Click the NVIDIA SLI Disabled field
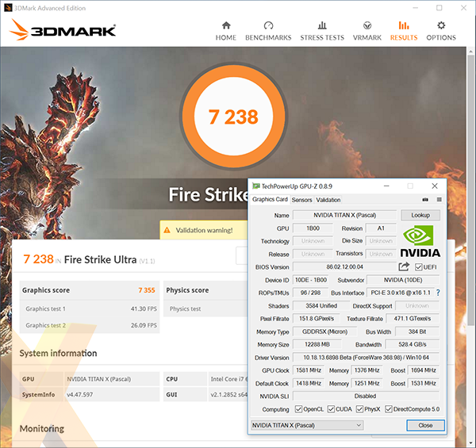Viewport: 476px width, 448px height. 366,396
